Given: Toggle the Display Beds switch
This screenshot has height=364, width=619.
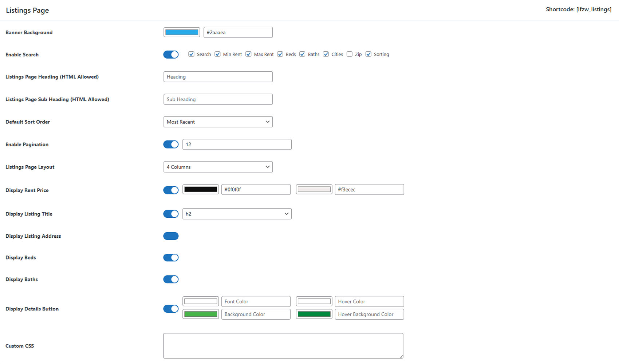Looking at the screenshot, I should [x=171, y=258].
